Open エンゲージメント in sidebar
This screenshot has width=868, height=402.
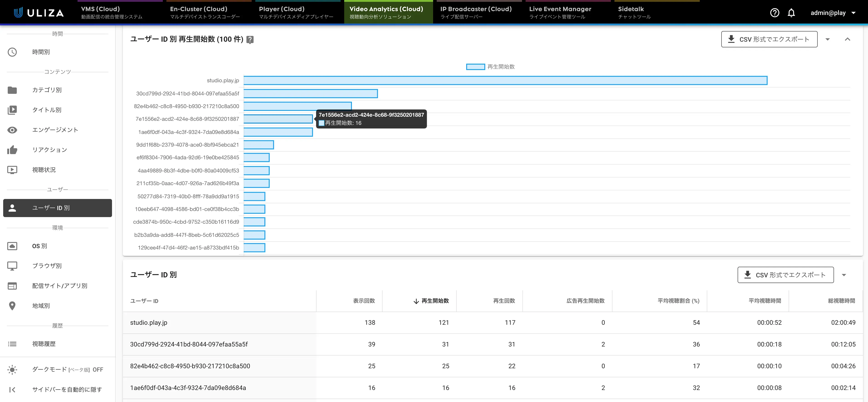click(57, 130)
